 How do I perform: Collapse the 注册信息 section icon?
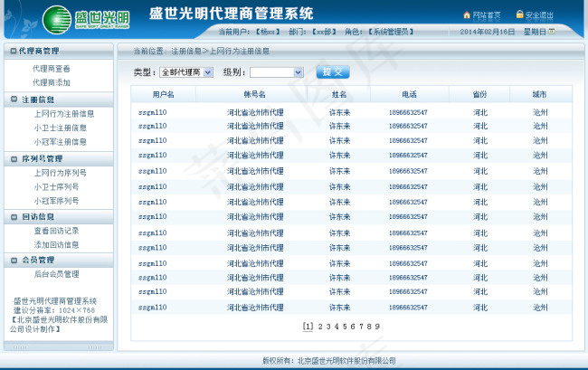point(14,100)
